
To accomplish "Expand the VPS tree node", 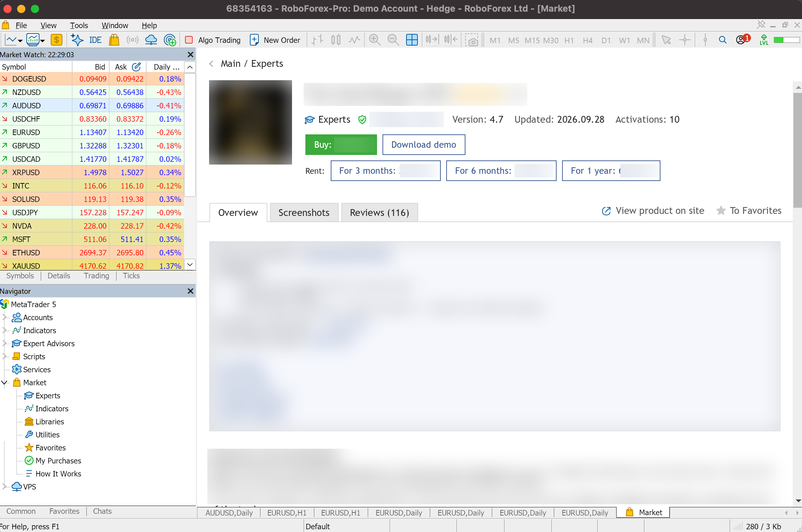I will [x=4, y=487].
